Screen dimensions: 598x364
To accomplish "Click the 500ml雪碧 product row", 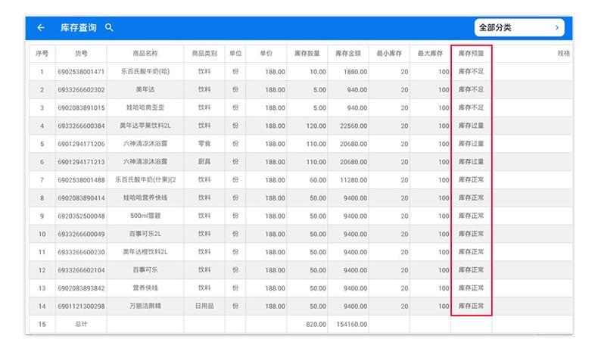I will tap(145, 216).
